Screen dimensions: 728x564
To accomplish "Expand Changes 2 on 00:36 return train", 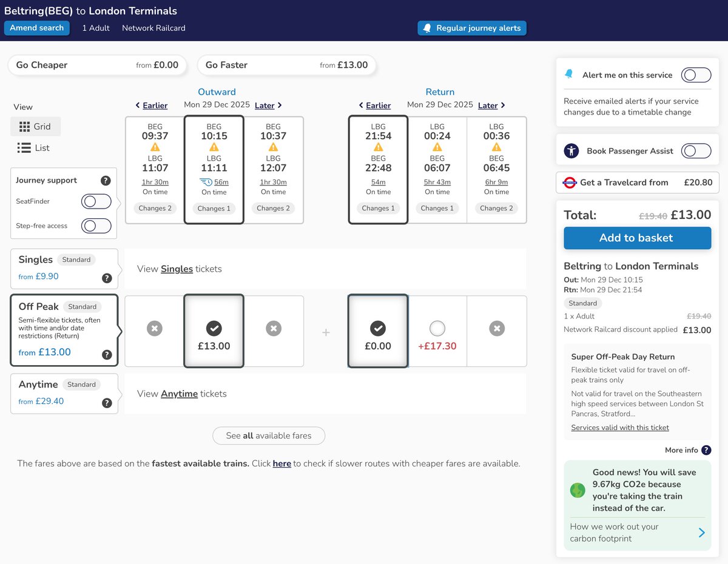I will tap(496, 208).
